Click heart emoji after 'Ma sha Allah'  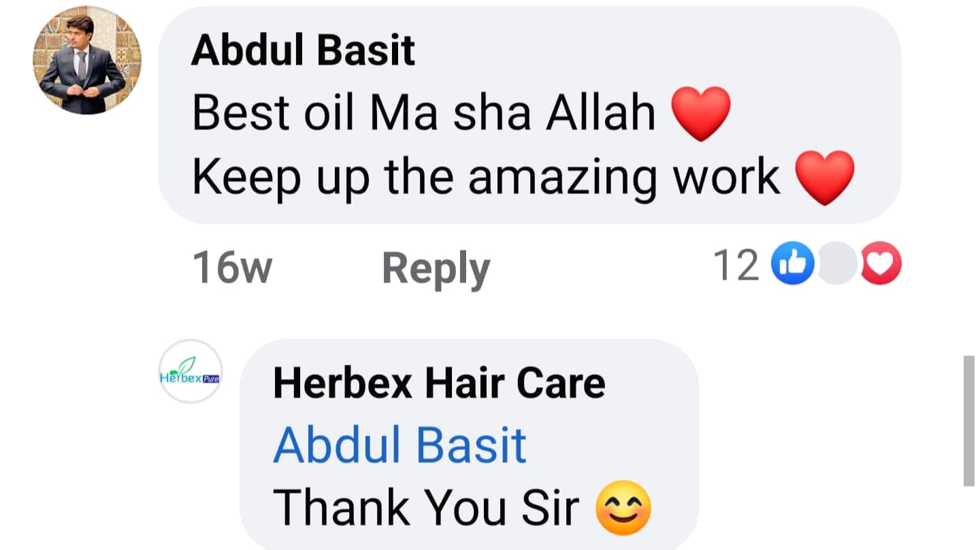[701, 114]
